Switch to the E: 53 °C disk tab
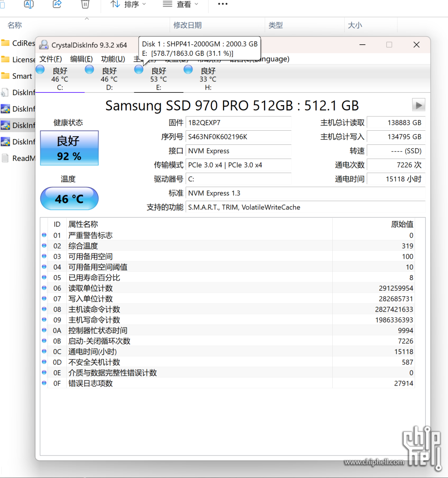Image resolution: width=448 pixels, height=478 pixels. pyautogui.click(x=159, y=79)
